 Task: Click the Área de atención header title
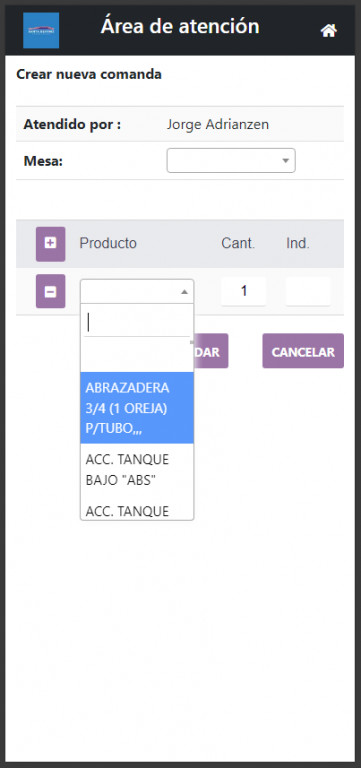(x=180, y=26)
